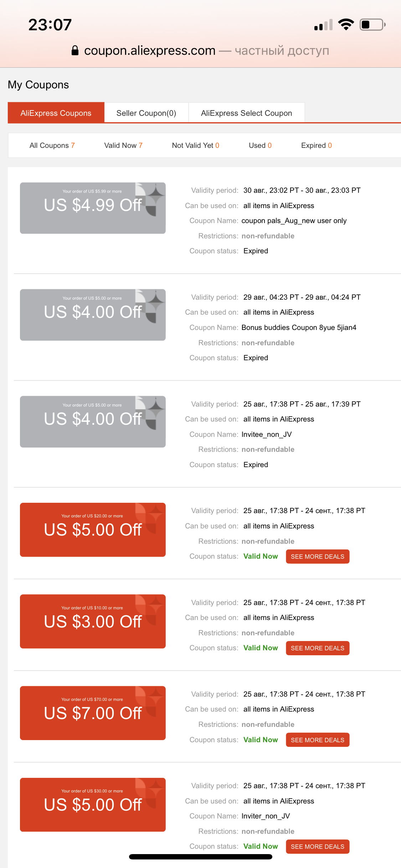The image size is (401, 868).
Task: Show Expired coupons filter
Action: [x=317, y=145]
